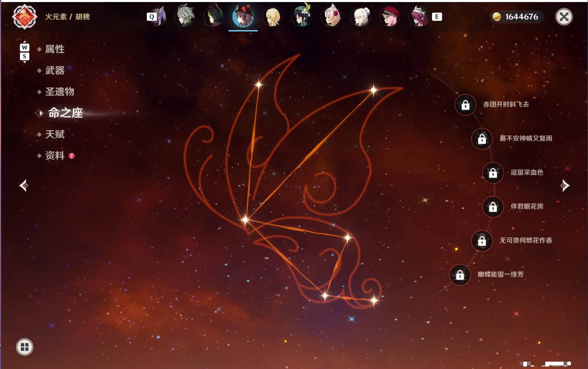The width and height of the screenshot is (588, 369).
Task: Select the highlighted Hu Tao avatar
Action: click(x=243, y=17)
